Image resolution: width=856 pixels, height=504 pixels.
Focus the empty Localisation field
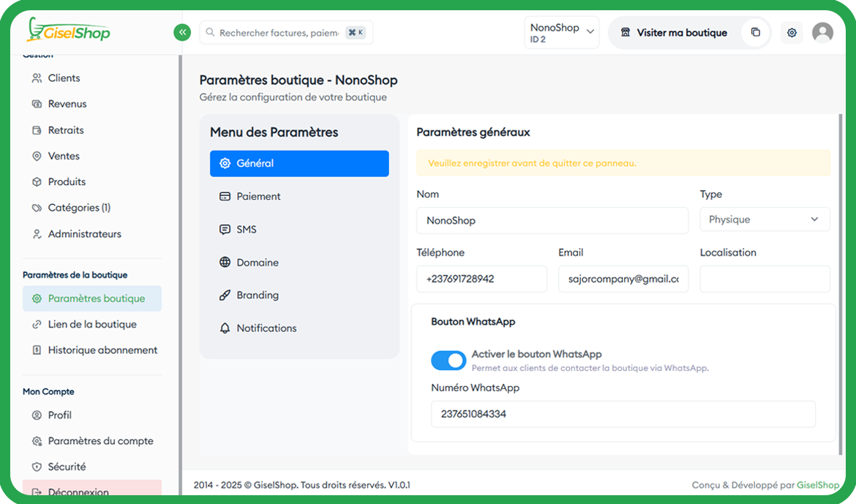(764, 279)
